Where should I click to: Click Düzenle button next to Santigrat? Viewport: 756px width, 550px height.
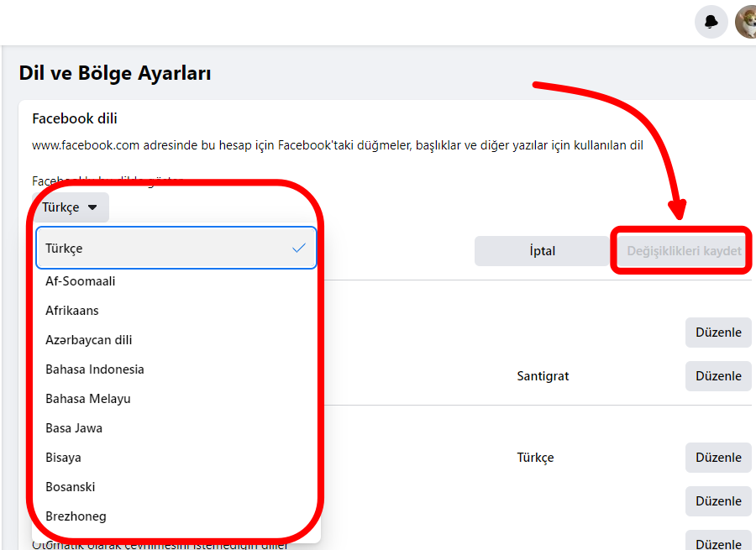(718, 376)
